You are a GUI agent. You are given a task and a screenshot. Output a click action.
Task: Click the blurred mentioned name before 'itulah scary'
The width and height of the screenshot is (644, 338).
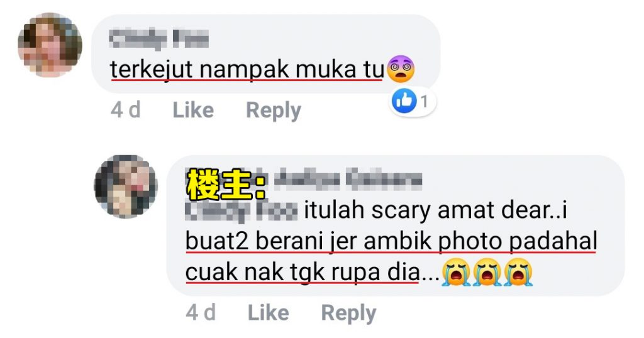241,211
